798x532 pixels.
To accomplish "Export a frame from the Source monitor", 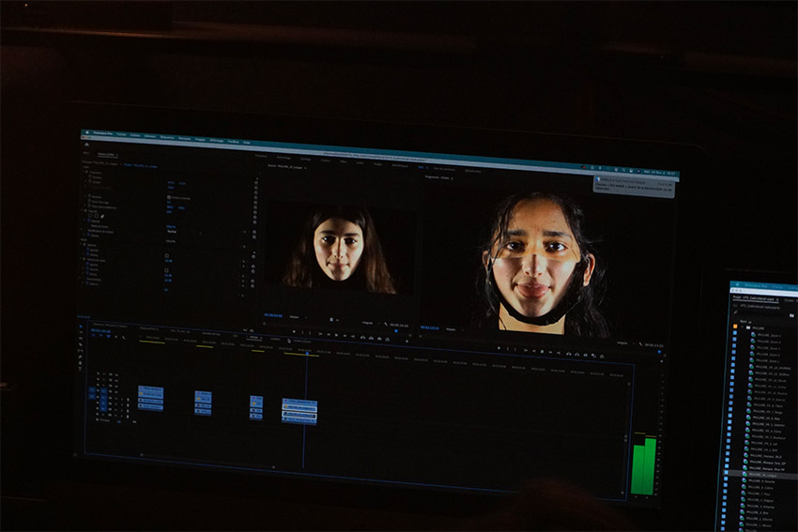I will [x=379, y=338].
